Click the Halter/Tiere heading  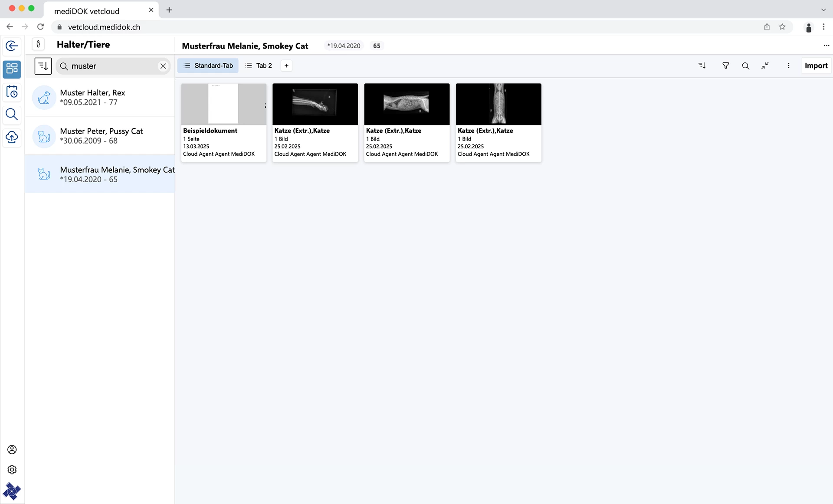click(83, 44)
